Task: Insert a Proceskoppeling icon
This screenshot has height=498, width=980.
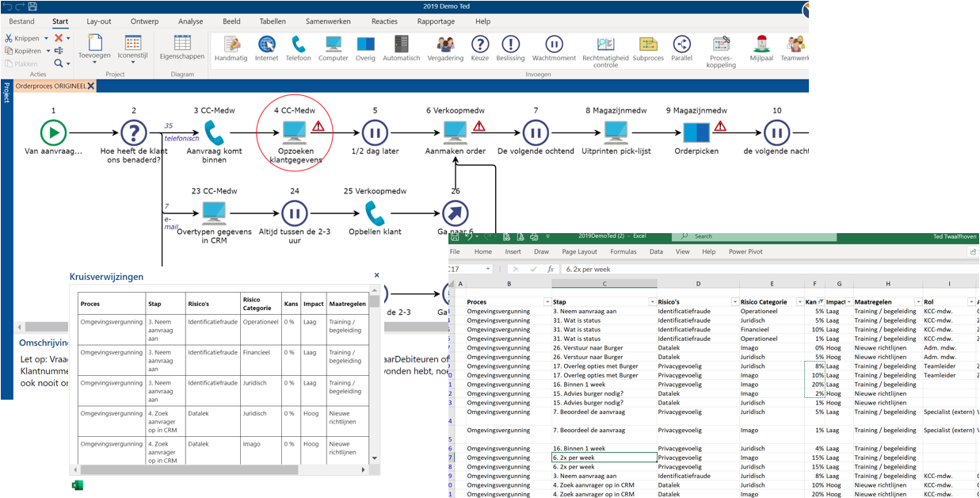Action: pos(721,51)
